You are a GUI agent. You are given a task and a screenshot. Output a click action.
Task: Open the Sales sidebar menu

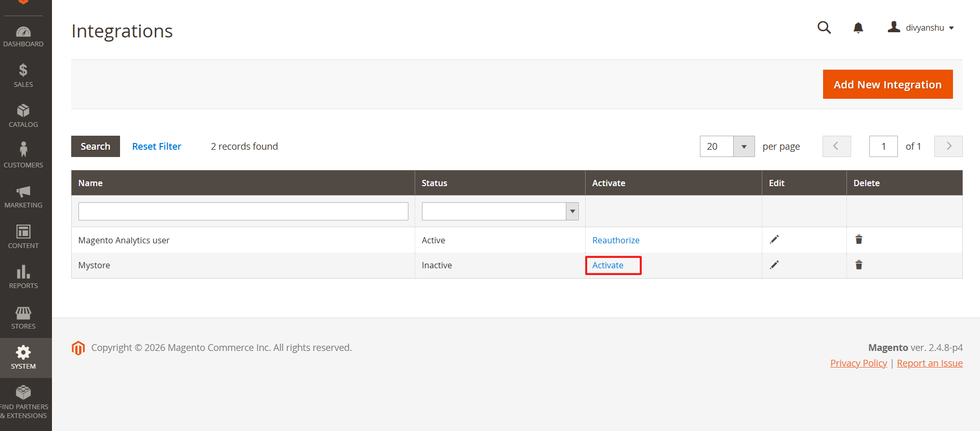(23, 76)
